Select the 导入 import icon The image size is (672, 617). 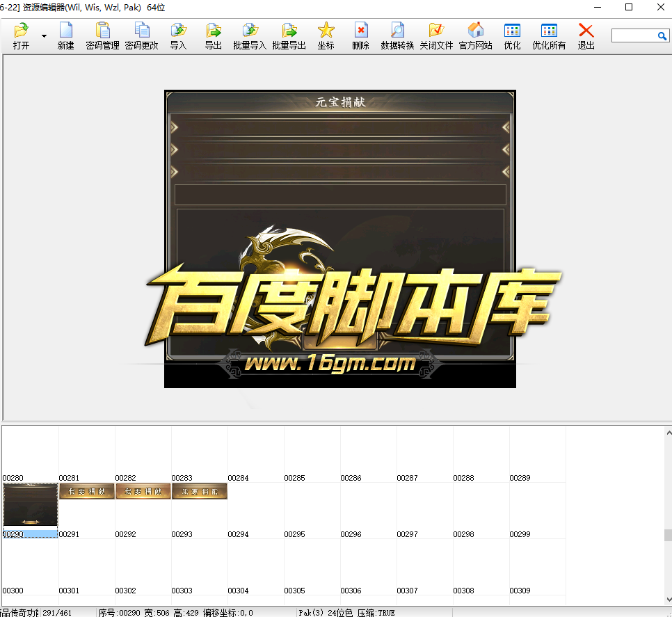(x=178, y=36)
